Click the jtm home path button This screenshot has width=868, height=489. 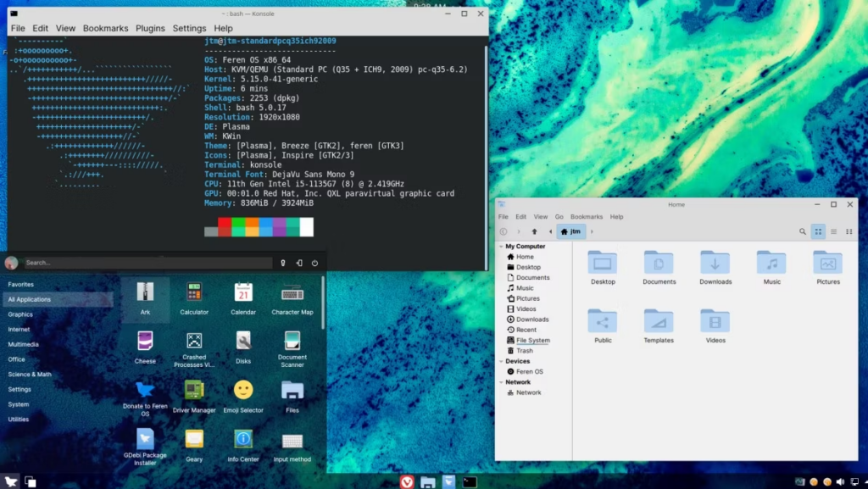click(570, 231)
